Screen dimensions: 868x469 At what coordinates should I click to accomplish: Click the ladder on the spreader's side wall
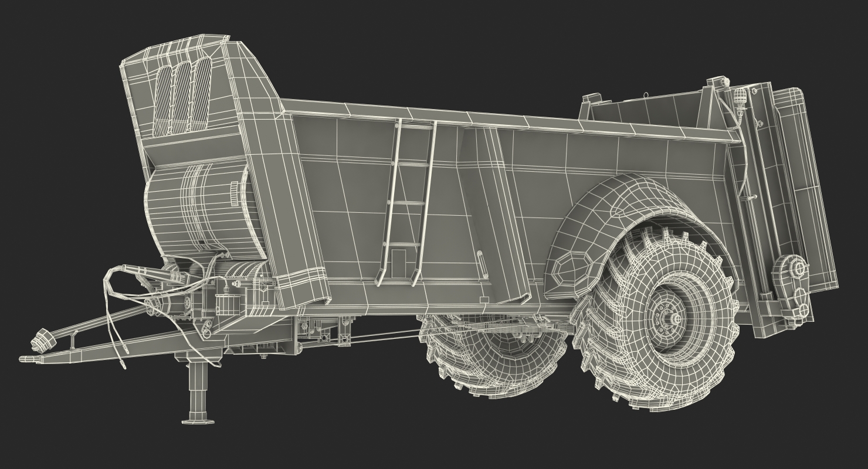[407, 202]
